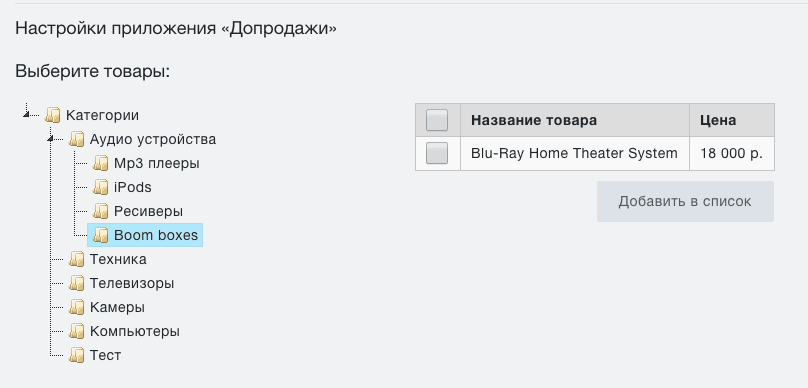This screenshot has height=388, width=808.
Task: Check the select-all checkbox in table header
Action: (x=437, y=121)
